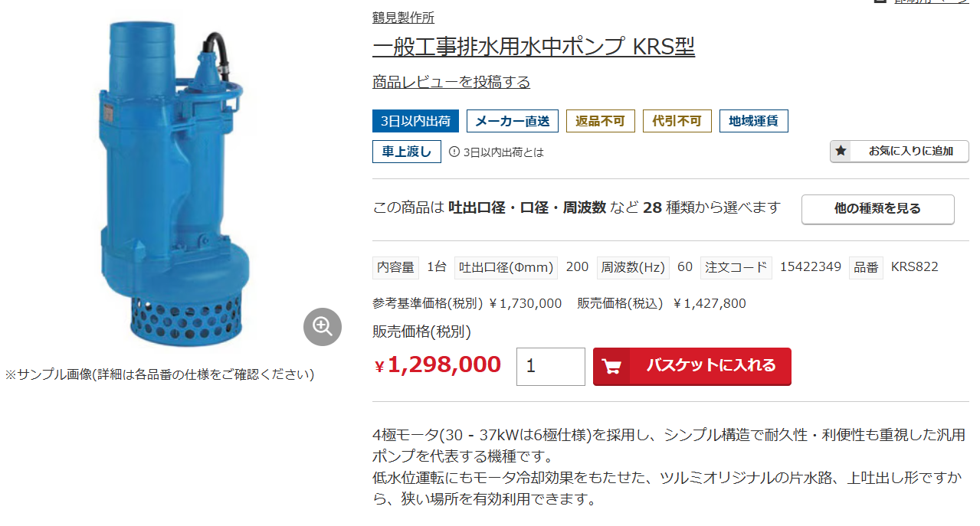Click the quantity input field showing 1

coord(551,367)
